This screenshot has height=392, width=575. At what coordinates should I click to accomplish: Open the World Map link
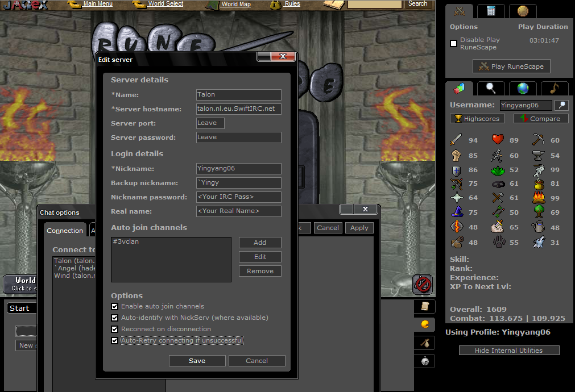point(236,4)
